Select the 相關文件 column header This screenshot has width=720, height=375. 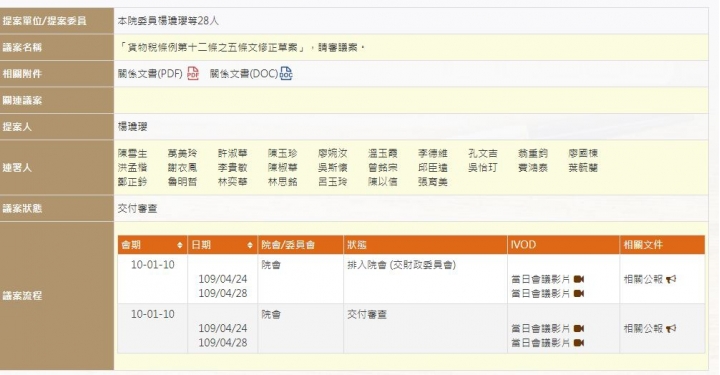tap(662, 245)
